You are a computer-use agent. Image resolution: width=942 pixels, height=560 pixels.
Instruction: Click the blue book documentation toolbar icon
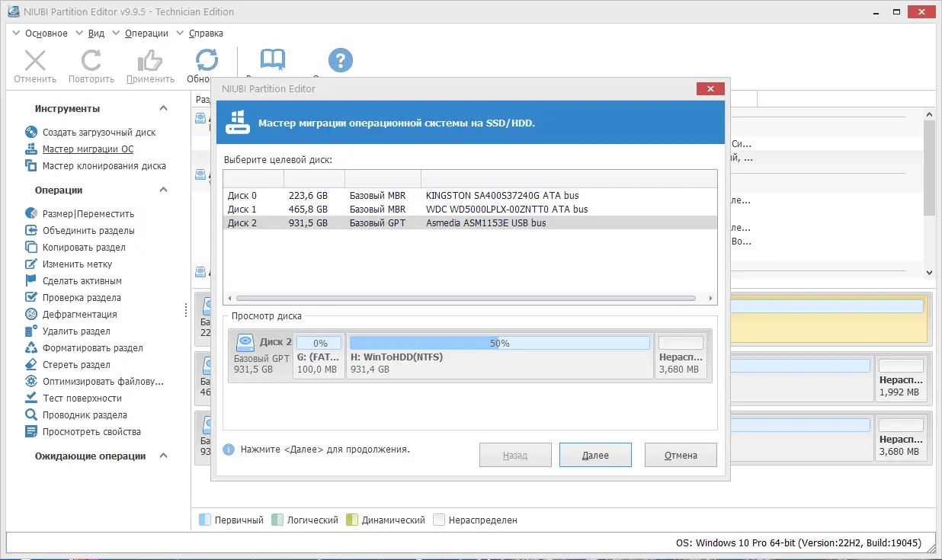(272, 59)
